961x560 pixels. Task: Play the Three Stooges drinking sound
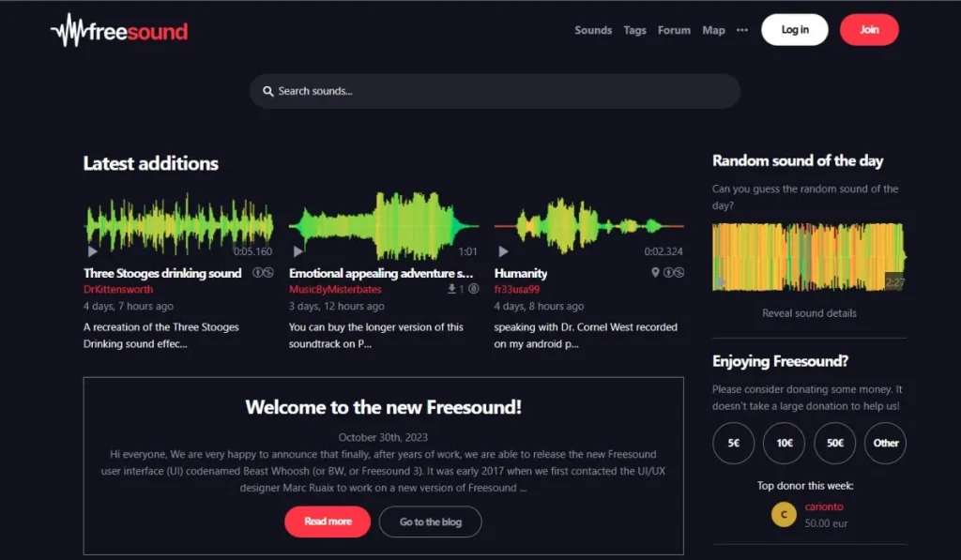click(92, 251)
